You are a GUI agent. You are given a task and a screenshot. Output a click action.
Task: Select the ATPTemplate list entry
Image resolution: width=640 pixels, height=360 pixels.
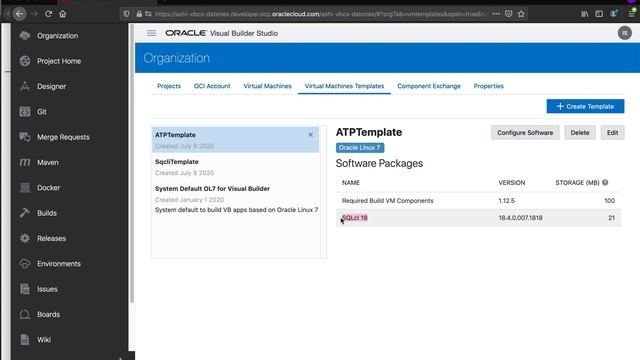(x=235, y=140)
